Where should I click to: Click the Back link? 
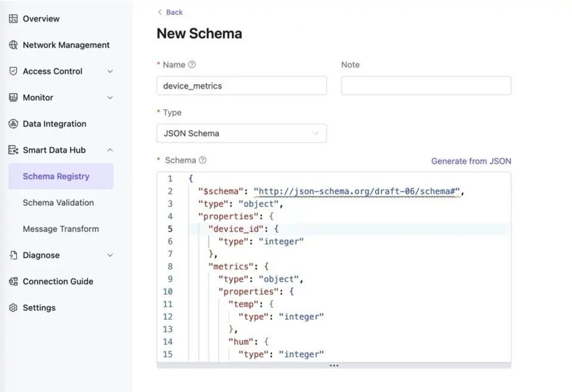[x=170, y=12]
